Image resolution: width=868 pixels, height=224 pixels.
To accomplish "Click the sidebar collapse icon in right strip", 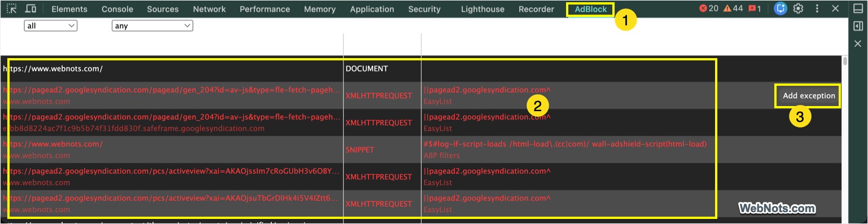I will [x=858, y=26].
